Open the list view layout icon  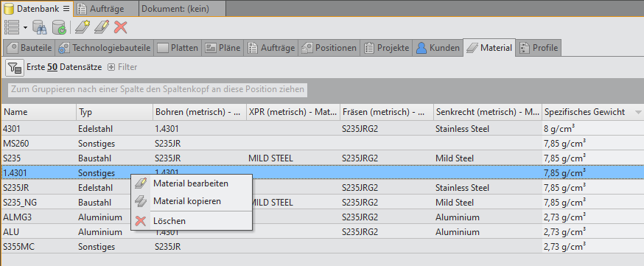coord(12,27)
